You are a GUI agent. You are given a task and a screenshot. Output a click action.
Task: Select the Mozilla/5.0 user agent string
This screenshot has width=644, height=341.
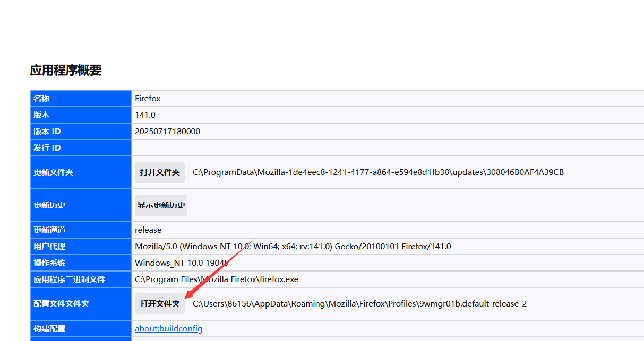point(293,247)
